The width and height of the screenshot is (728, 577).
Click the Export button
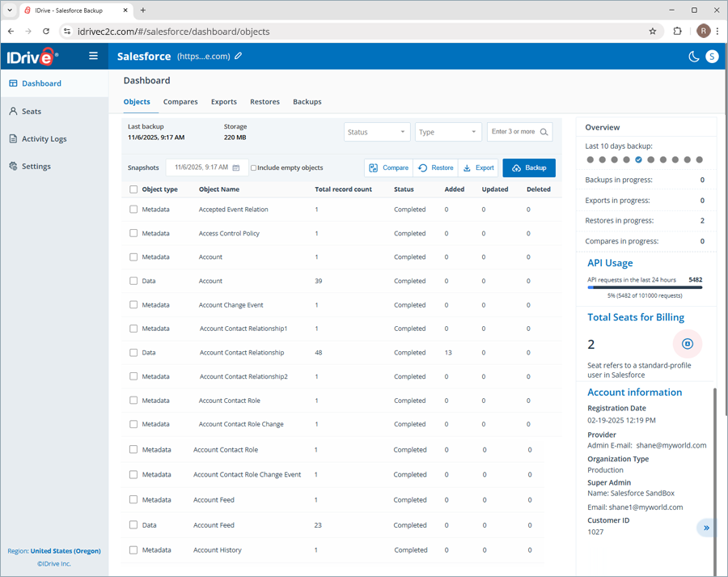[x=479, y=168]
